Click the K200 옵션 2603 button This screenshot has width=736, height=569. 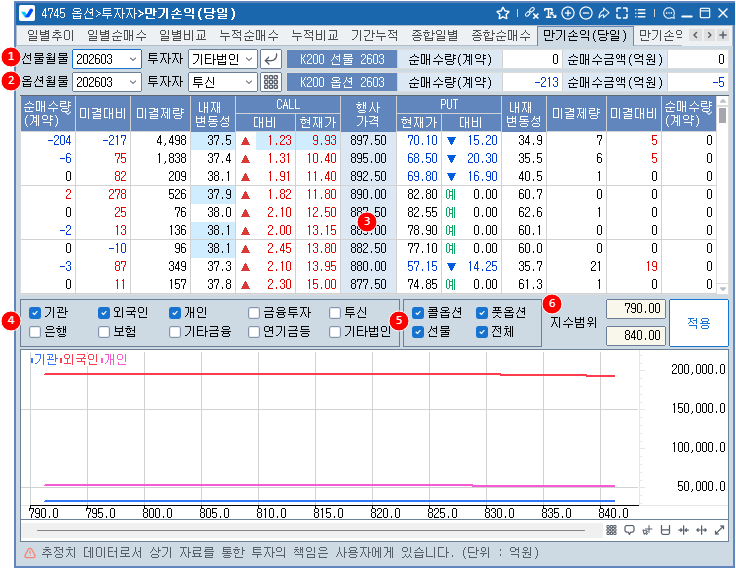[x=342, y=82]
